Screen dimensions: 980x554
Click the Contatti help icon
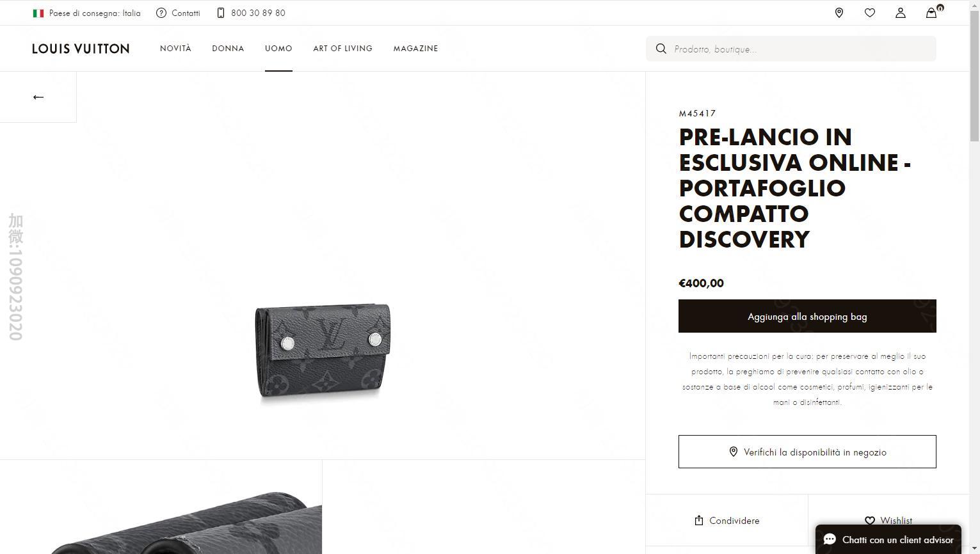pyautogui.click(x=161, y=13)
